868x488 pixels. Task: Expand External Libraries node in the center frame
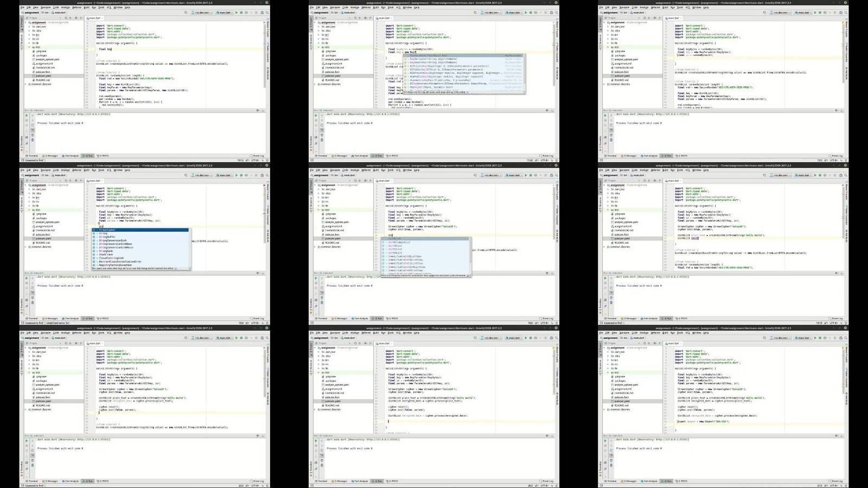coord(316,247)
